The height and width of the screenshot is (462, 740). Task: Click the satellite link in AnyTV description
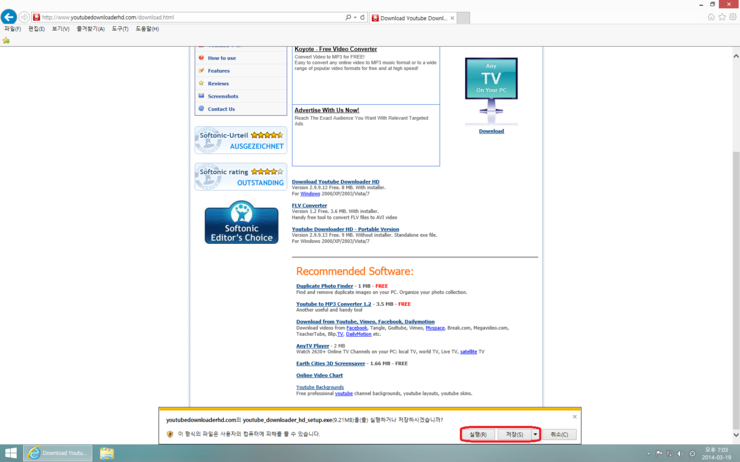point(468,352)
